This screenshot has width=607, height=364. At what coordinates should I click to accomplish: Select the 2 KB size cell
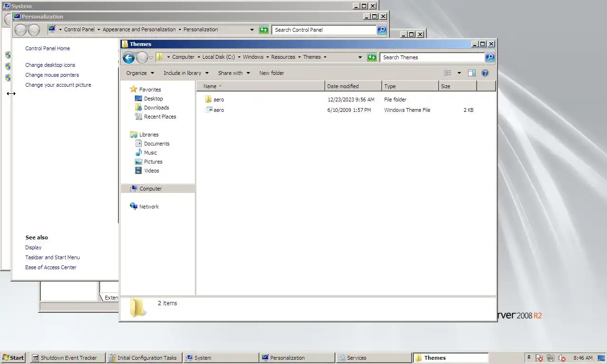(469, 110)
